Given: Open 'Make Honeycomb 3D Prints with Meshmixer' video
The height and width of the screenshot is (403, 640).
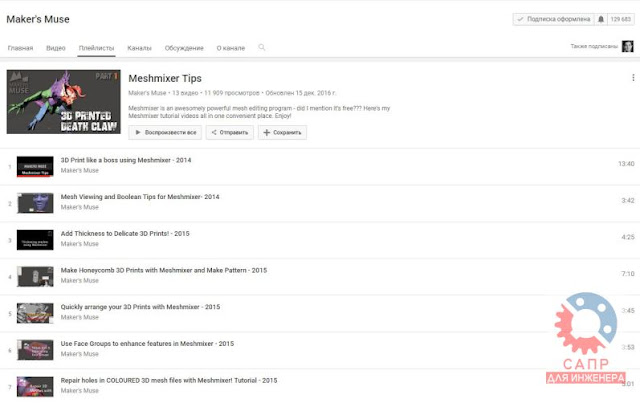Looking at the screenshot, I should coord(164,270).
